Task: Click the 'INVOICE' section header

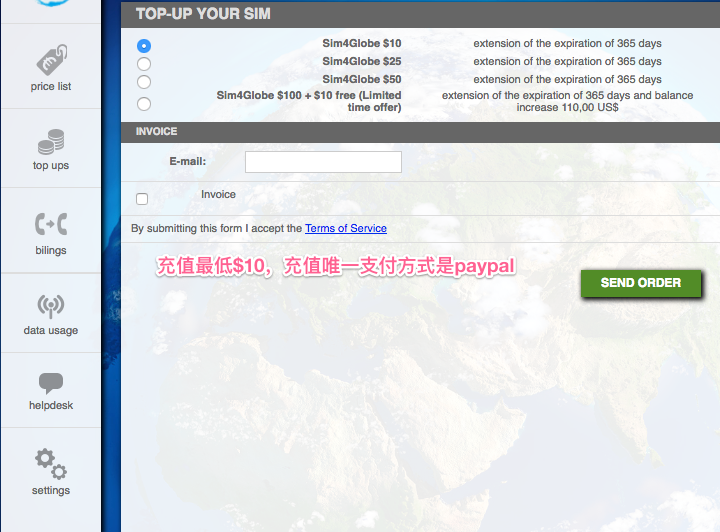Action: pyautogui.click(x=157, y=131)
